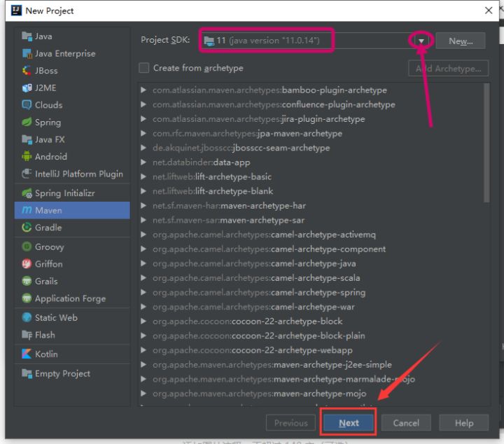504x444 pixels.
Task: Click the Groovy green circle icon
Action: (x=27, y=247)
